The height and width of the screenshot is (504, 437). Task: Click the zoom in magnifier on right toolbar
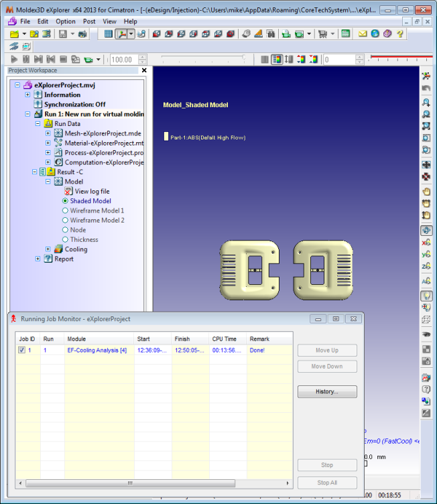pos(426,103)
